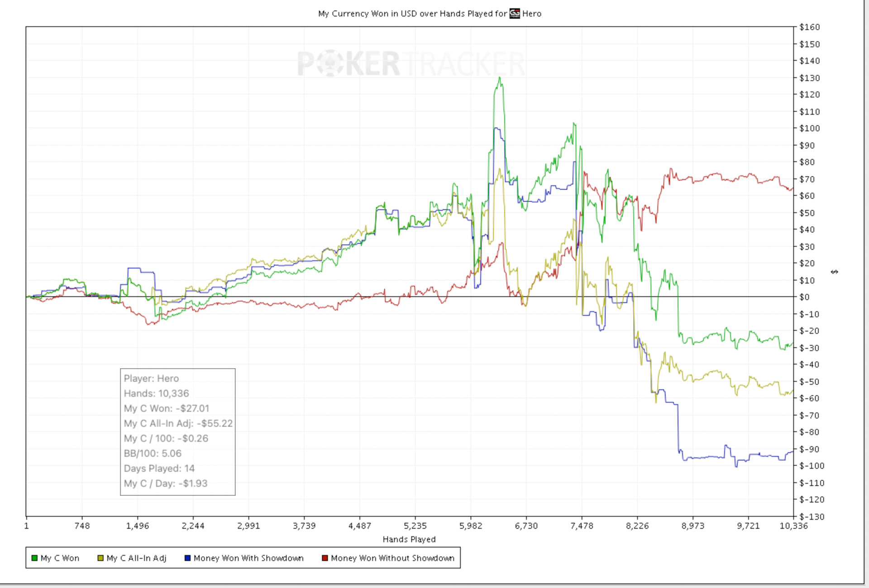869x588 pixels.
Task: Click y-axis label '$-90'
Action: point(809,449)
